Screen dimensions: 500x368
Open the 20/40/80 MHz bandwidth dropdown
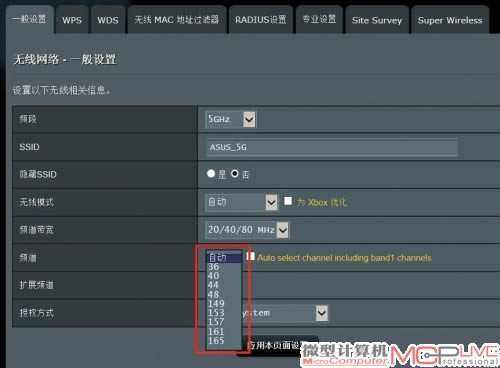pyautogui.click(x=247, y=230)
